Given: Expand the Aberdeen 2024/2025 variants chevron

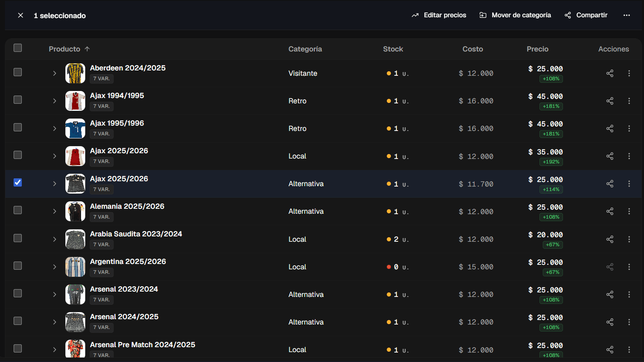Looking at the screenshot, I should [x=54, y=73].
